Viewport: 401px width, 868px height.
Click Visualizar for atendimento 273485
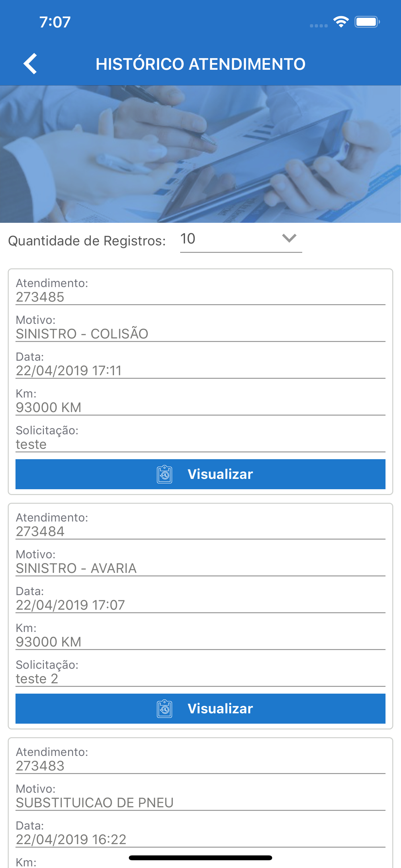click(200, 474)
